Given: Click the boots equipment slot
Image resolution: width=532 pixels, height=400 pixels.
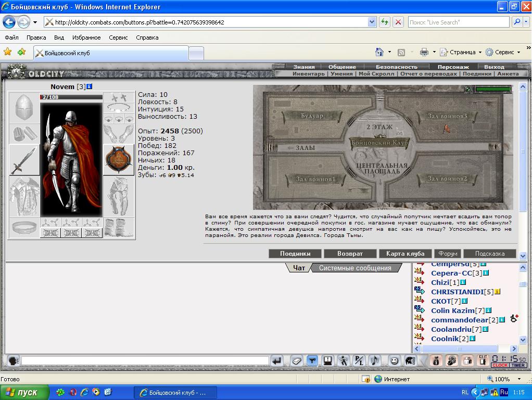Looking at the screenshot, I should point(118,228).
